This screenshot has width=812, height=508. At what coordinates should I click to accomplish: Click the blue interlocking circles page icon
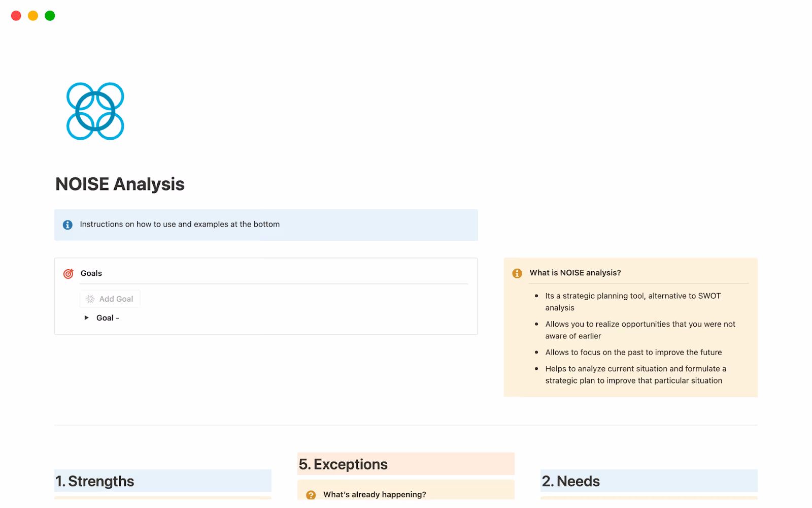[x=95, y=111]
